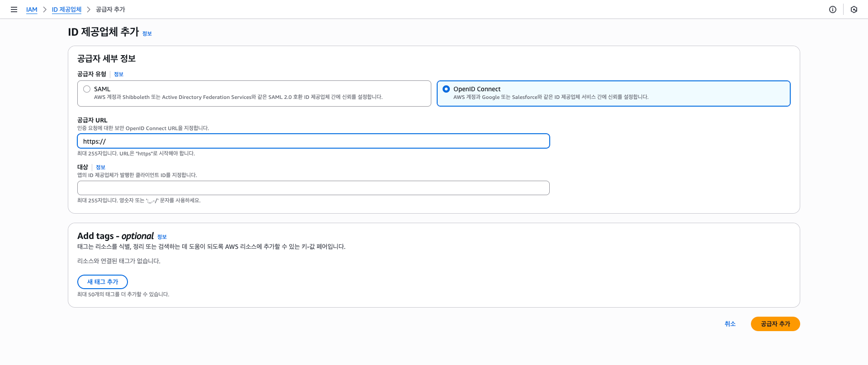Select the SAML provider type radio
Viewport: 868px width, 365px height.
tap(87, 89)
